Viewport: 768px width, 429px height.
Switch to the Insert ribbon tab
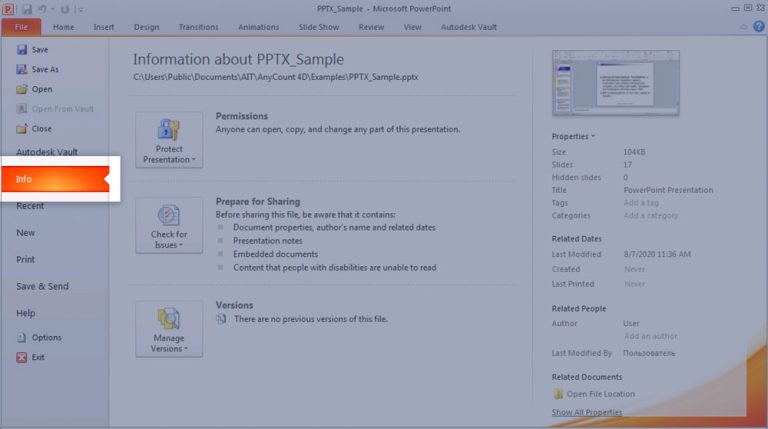(x=104, y=27)
